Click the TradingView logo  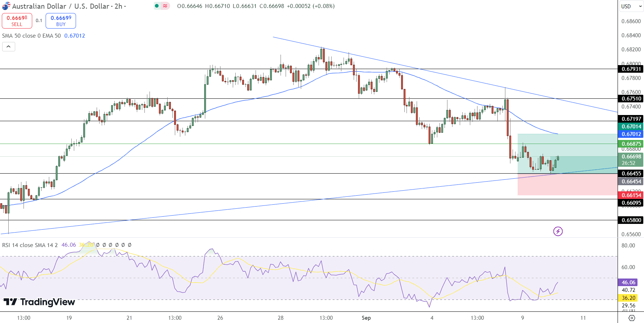click(39, 302)
